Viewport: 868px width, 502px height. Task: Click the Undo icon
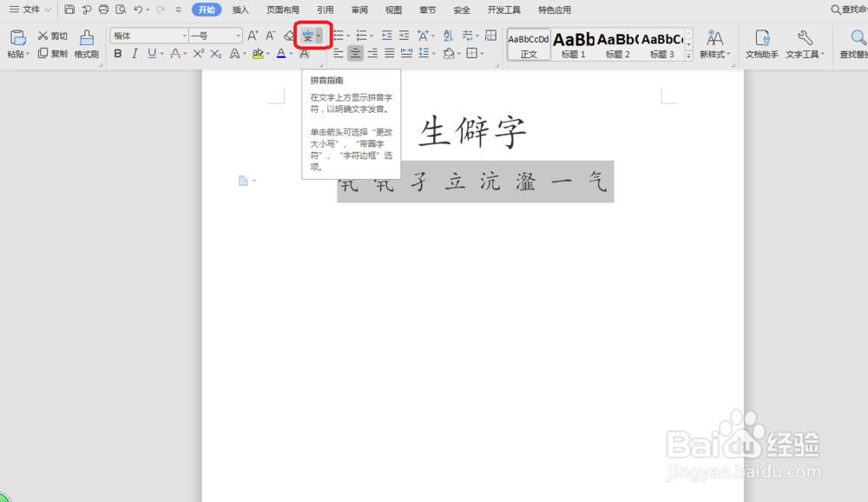[x=141, y=9]
